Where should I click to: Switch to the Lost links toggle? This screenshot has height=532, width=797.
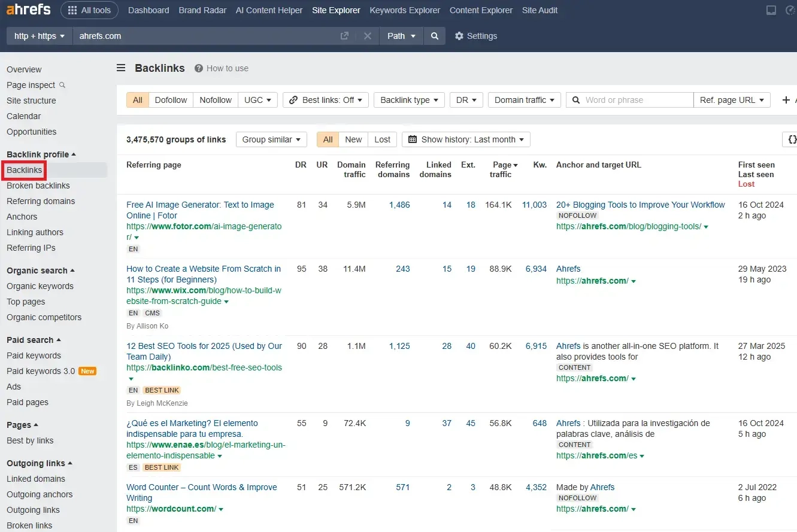pyautogui.click(x=382, y=139)
